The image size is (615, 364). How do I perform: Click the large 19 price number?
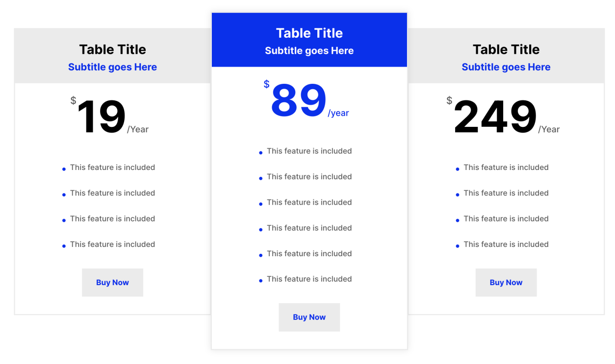[x=101, y=117]
